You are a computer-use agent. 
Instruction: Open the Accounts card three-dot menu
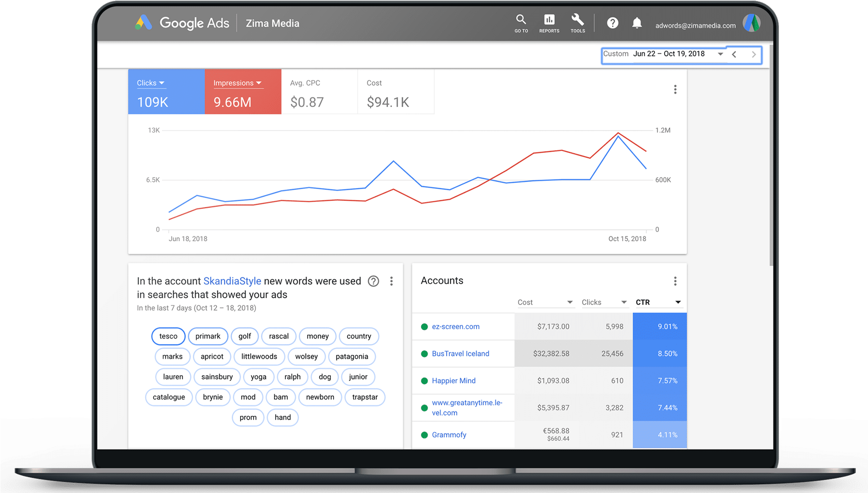click(x=675, y=281)
